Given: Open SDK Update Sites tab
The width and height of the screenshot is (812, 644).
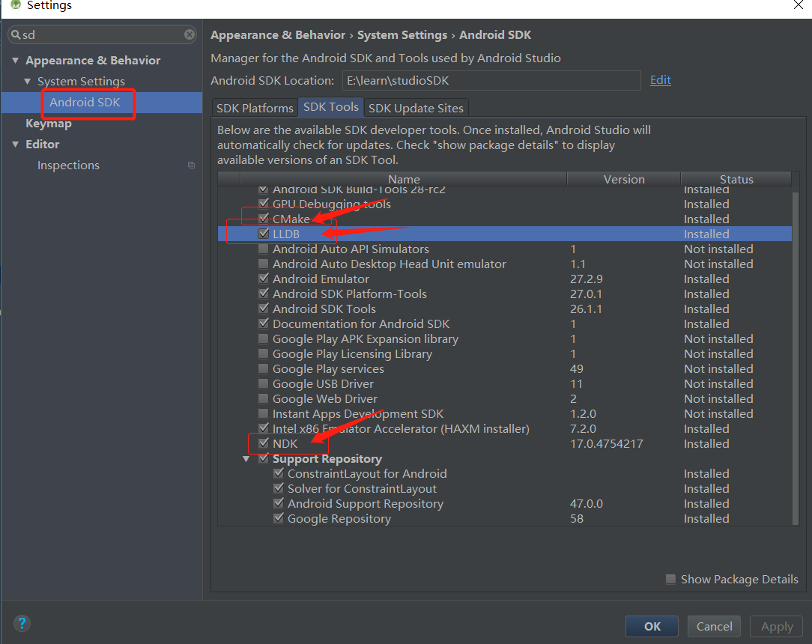Looking at the screenshot, I should 416,108.
